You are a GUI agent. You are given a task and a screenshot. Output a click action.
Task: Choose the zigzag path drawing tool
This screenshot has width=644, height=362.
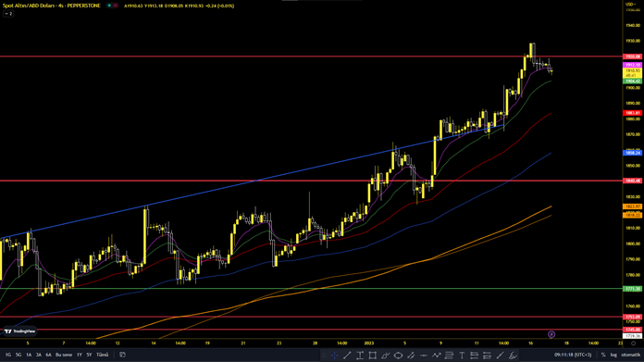pos(436,355)
